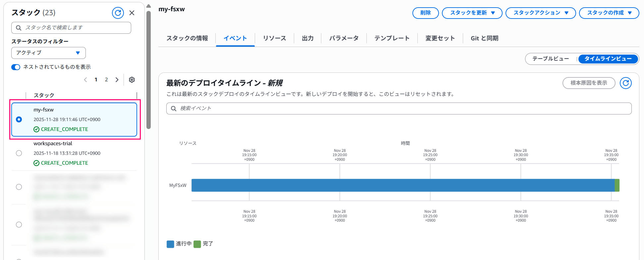Open the スタックを更新 dropdown
The height and width of the screenshot is (260, 644).
click(x=472, y=13)
